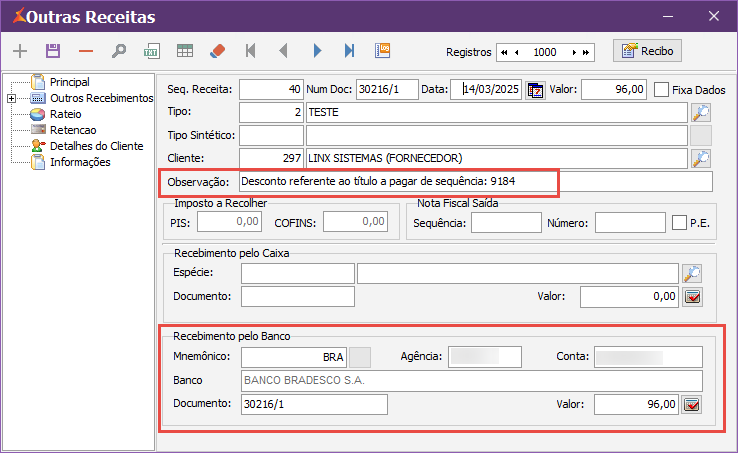
Task: Click top Valor field 96,00
Action: click(614, 89)
